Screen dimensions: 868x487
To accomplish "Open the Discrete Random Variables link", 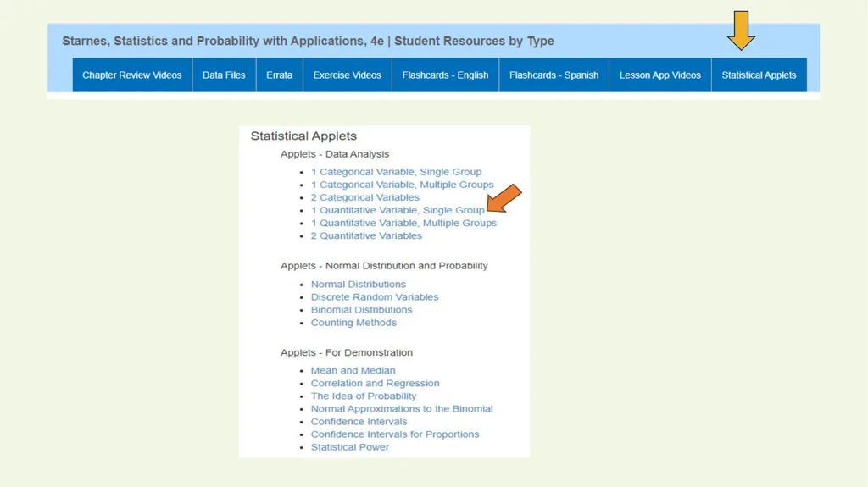I will [374, 297].
